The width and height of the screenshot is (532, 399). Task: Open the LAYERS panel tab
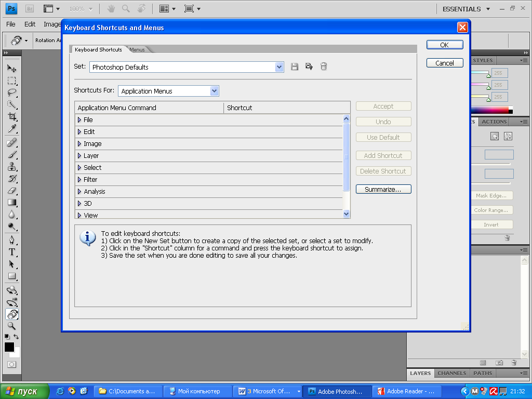pyautogui.click(x=420, y=373)
